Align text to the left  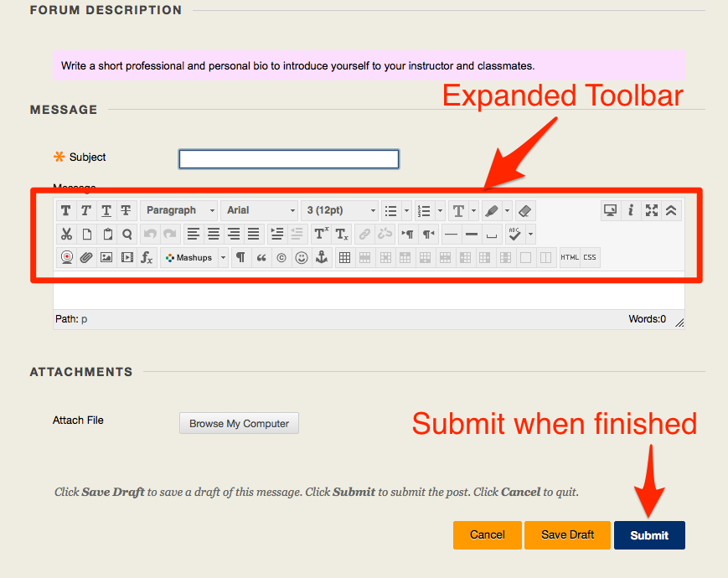coord(194,235)
